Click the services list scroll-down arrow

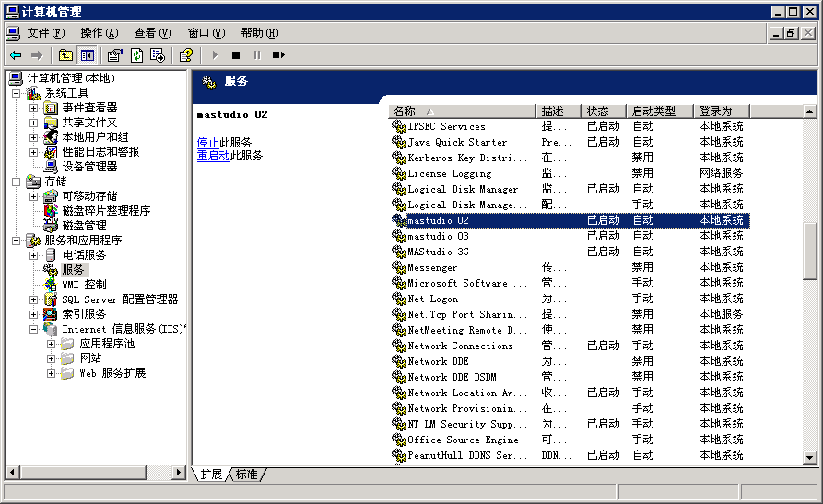809,458
